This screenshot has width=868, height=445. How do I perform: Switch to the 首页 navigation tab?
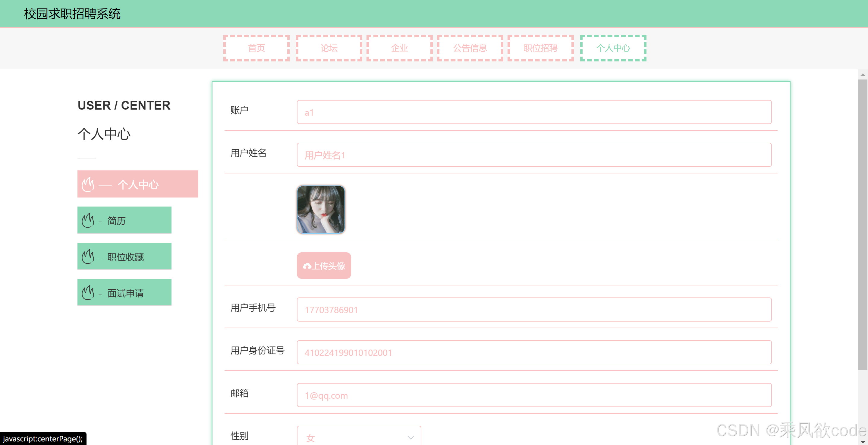tap(256, 48)
